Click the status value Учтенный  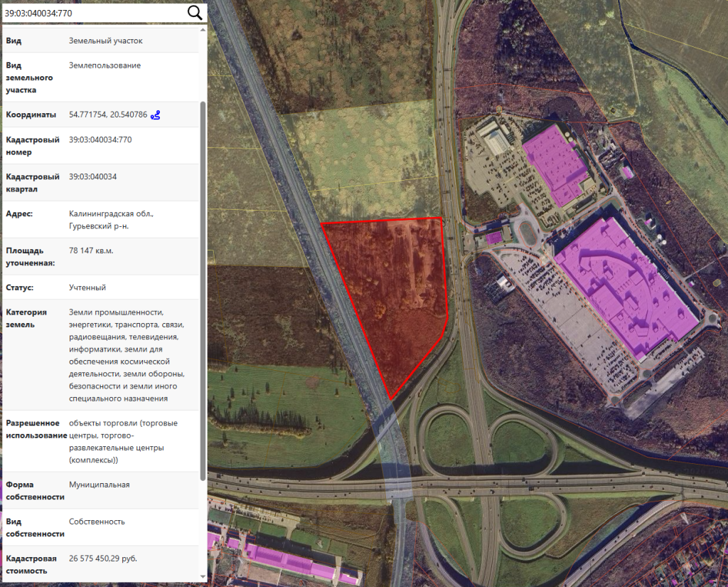[87, 287]
